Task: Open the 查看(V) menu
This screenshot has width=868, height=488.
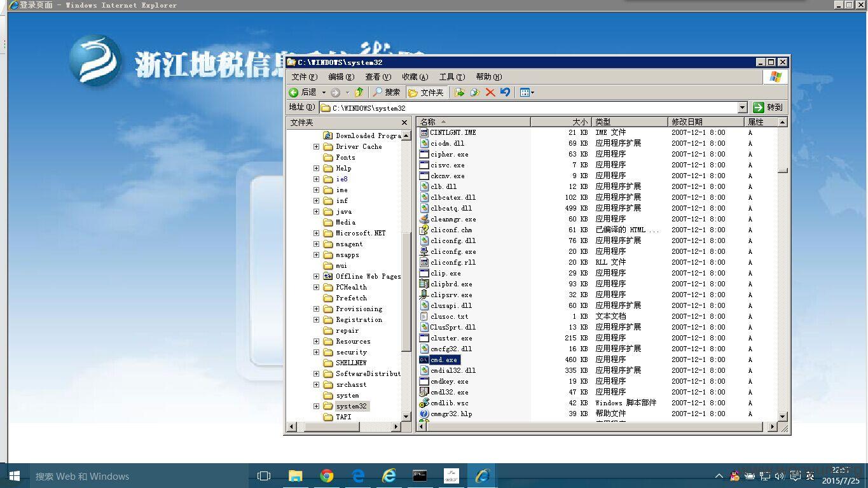Action: pos(378,77)
